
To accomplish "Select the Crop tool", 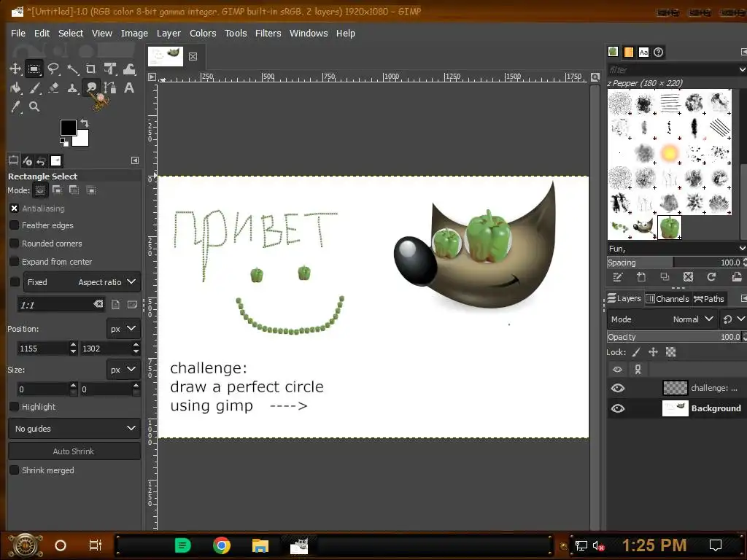I will pyautogui.click(x=91, y=69).
